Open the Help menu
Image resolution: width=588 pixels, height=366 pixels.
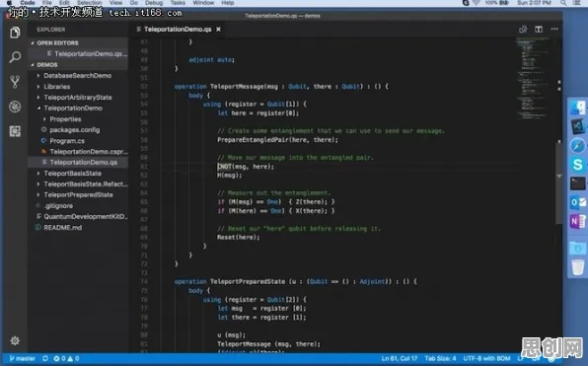pyautogui.click(x=227, y=3)
